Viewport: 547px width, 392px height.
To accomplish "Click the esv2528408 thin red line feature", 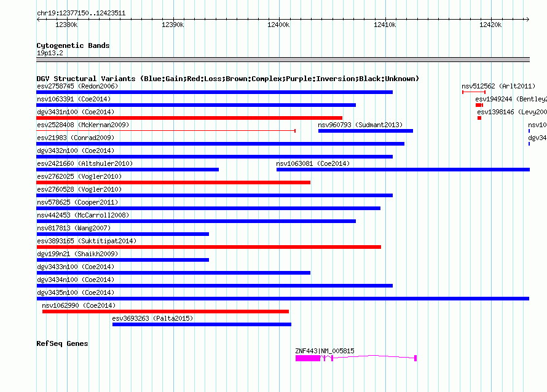I will point(166,131).
